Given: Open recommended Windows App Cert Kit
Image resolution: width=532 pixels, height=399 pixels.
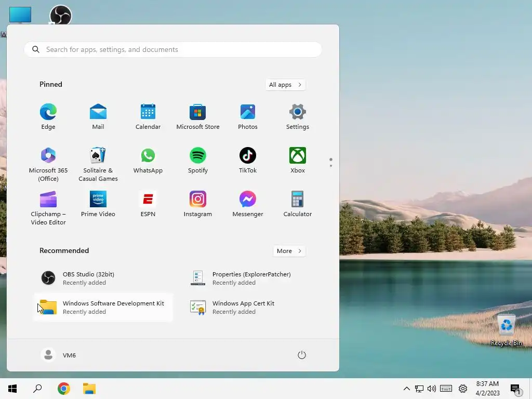Looking at the screenshot, I should coord(253,308).
